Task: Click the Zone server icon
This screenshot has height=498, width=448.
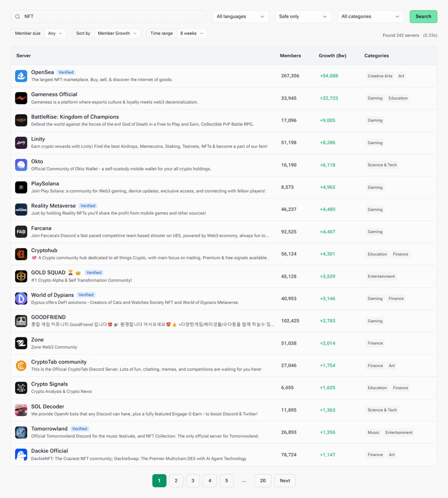Action: pyautogui.click(x=21, y=343)
